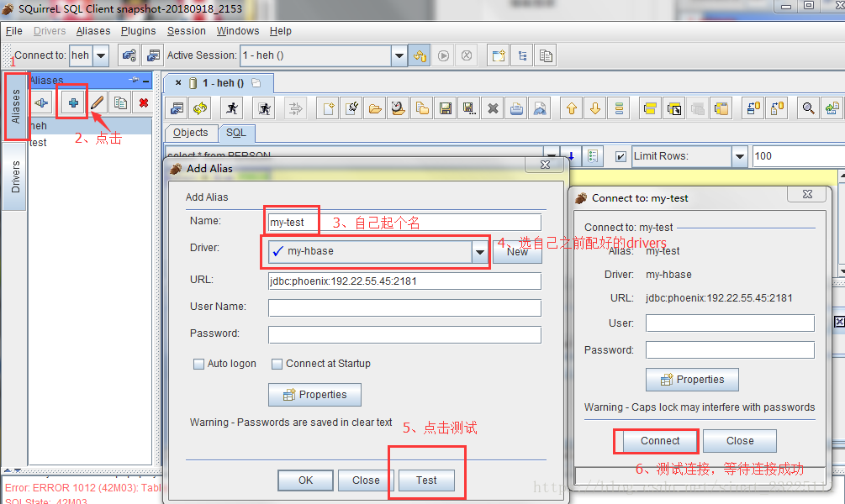Click the new file icon in SQL toolbar
The image size is (845, 504).
pyautogui.click(x=328, y=108)
